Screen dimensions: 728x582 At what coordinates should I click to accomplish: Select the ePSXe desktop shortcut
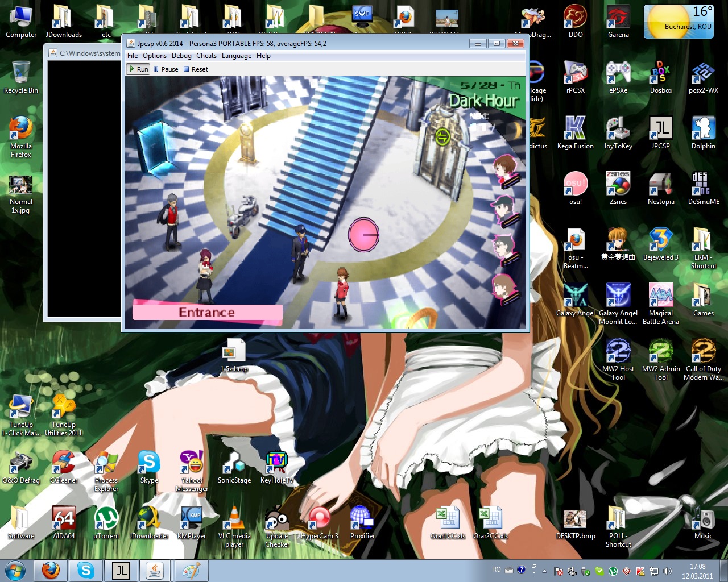click(x=618, y=74)
